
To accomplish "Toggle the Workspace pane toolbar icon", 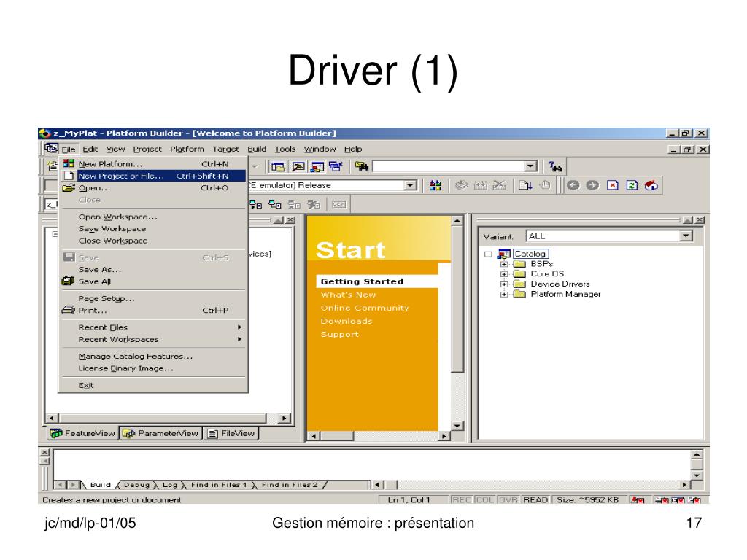I will (278, 166).
